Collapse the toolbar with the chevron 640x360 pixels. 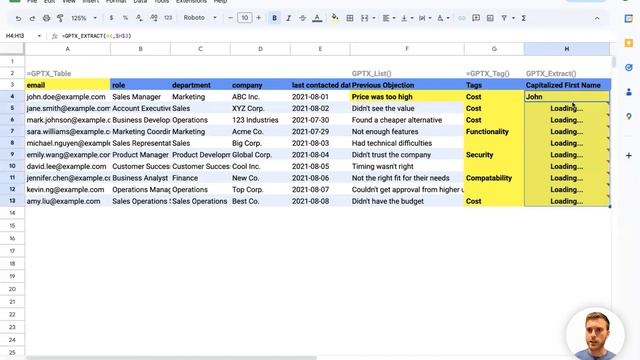597,18
